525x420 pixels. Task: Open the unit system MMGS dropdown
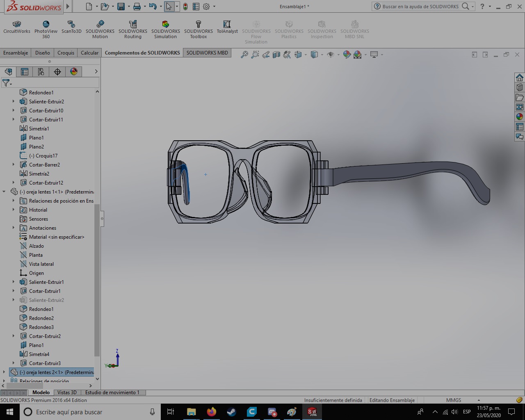coord(479,400)
